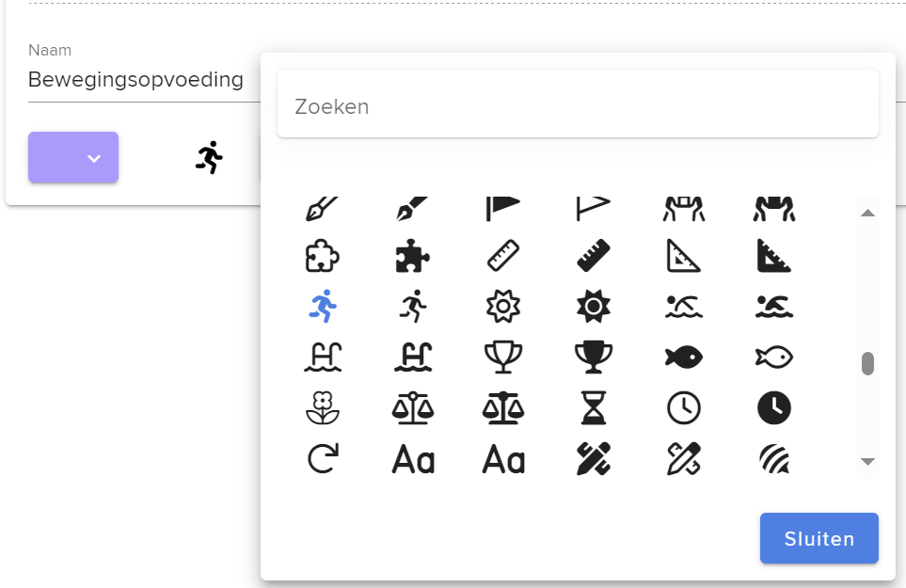Choose the filled trophy icon

594,357
